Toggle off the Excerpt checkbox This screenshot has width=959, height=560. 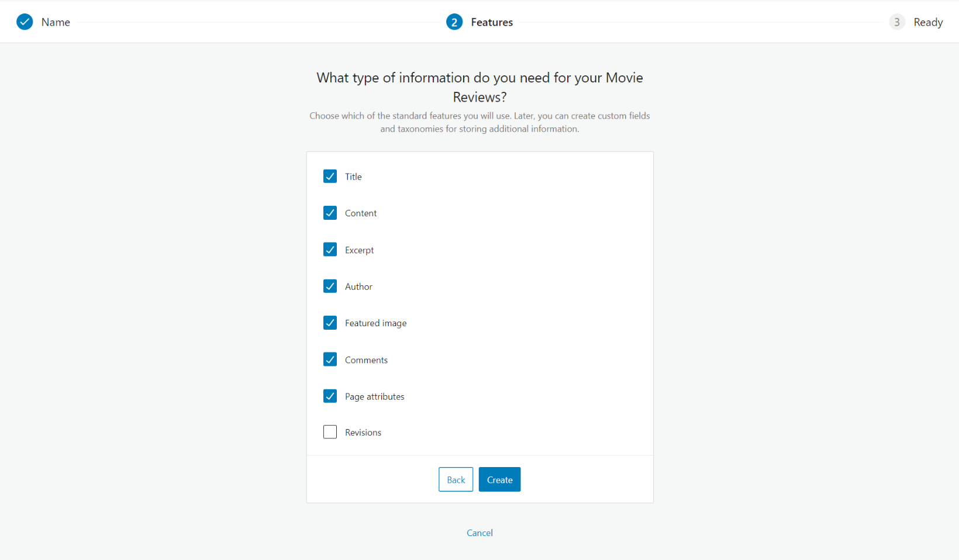point(330,250)
